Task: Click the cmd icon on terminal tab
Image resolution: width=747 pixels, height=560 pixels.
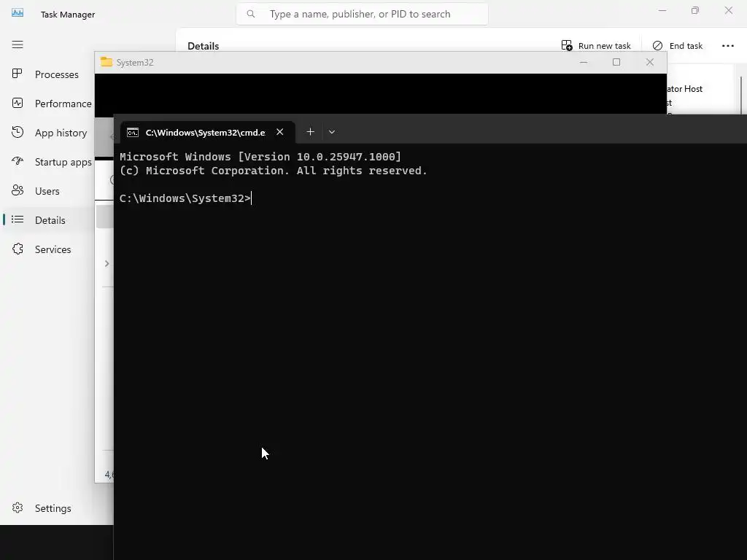Action: [133, 133]
